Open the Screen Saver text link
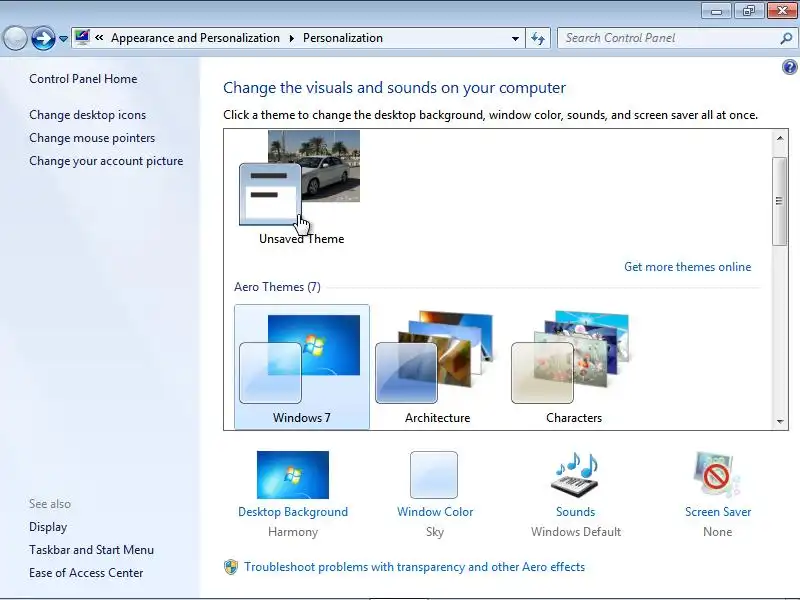 (718, 512)
